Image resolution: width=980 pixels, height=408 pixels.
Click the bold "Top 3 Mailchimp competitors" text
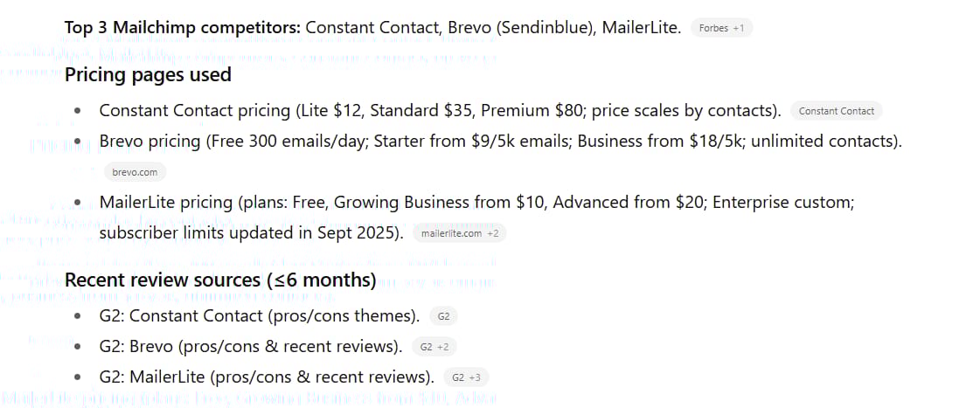182,28
